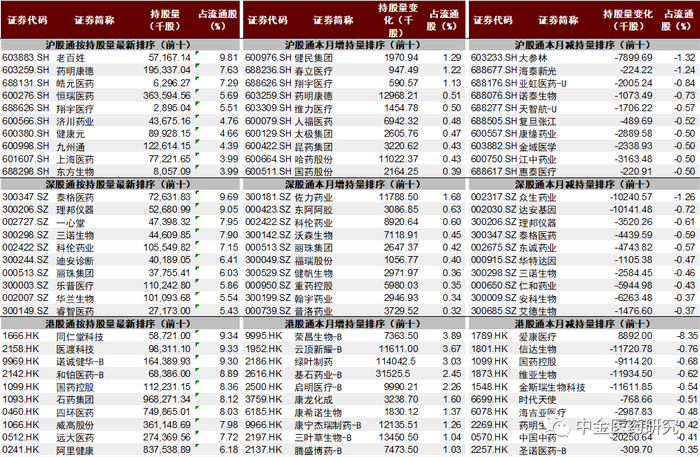Select 2500.HK 启明医疗-B code

tap(263, 387)
